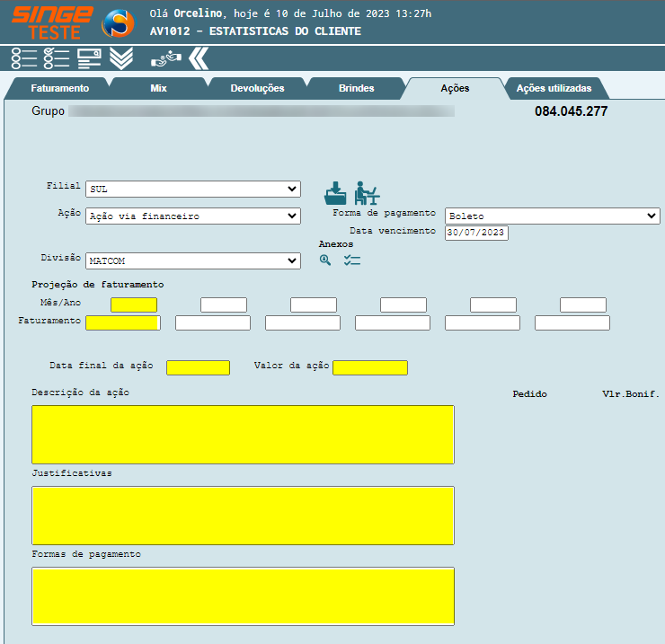This screenshot has height=644, width=665.
Task: Expand the Forma de pagamento dropdown
Action: tap(552, 216)
